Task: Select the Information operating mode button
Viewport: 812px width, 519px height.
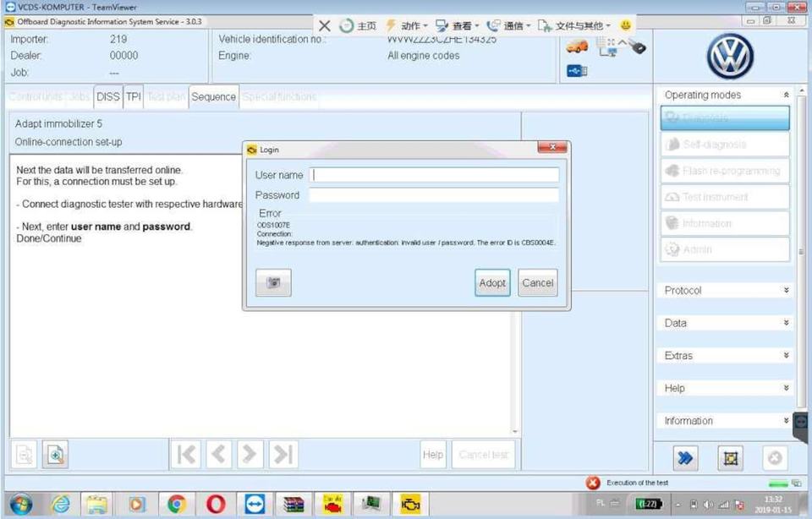Action: [x=725, y=223]
